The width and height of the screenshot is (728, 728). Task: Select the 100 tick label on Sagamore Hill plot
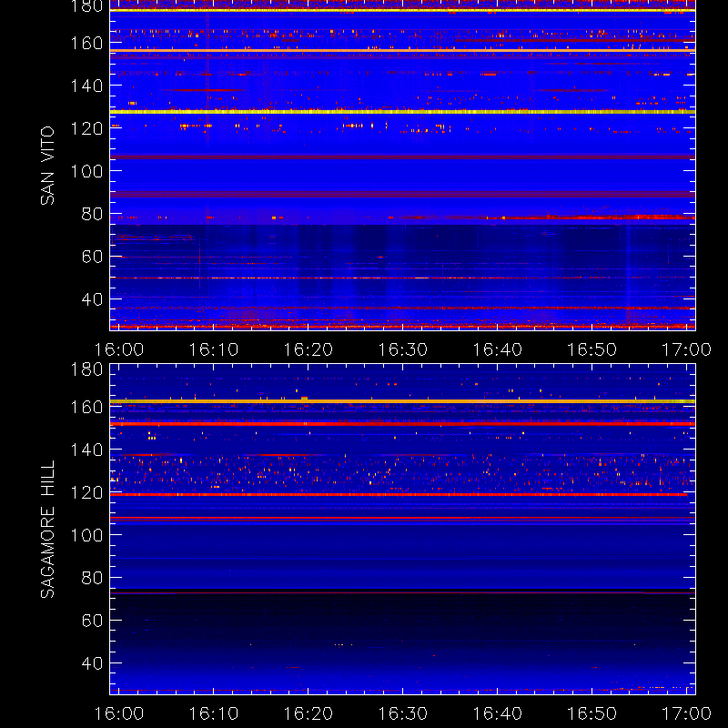(x=86, y=535)
